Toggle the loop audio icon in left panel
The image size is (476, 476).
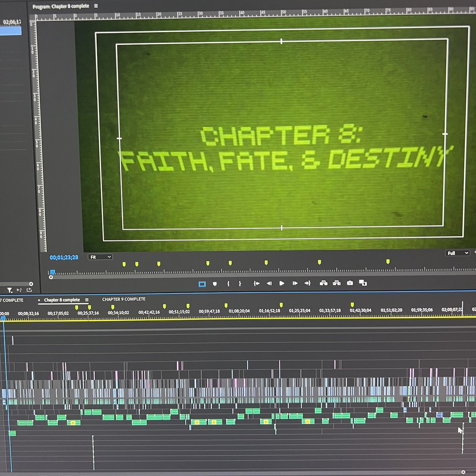point(29,290)
